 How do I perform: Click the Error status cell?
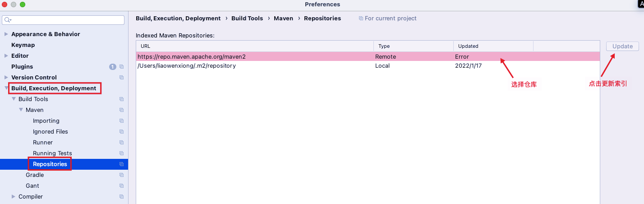pyautogui.click(x=462, y=57)
